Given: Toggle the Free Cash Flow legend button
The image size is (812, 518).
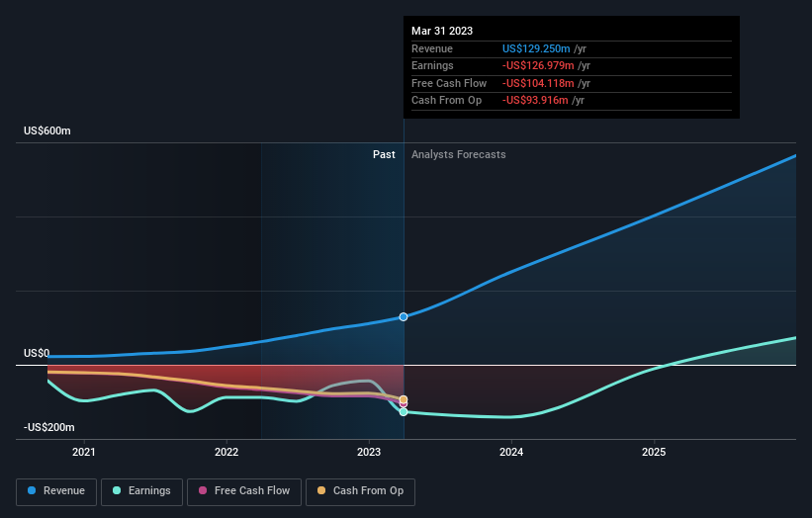Looking at the screenshot, I should pos(244,491).
